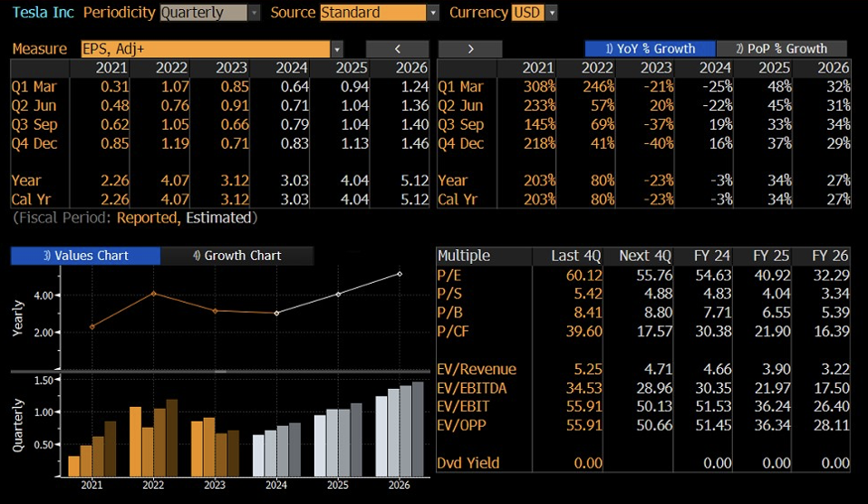Click the EV/EBIT row label
The image size is (868, 504).
tap(463, 406)
